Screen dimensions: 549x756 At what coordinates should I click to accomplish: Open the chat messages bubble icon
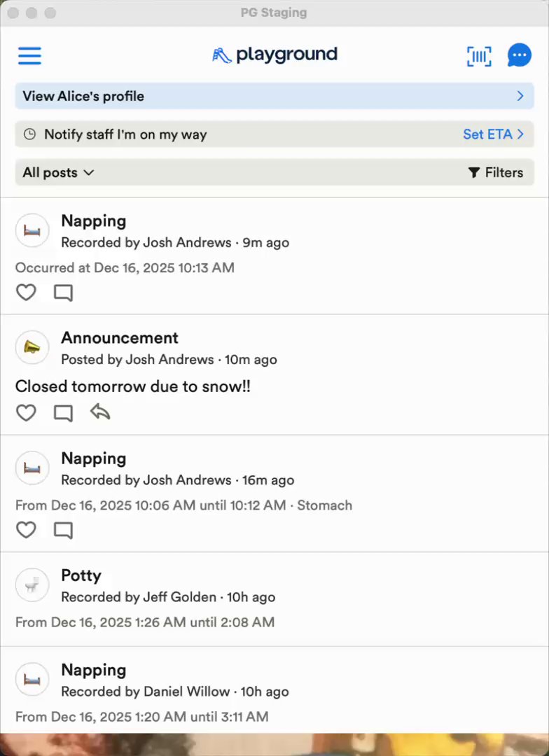click(519, 55)
